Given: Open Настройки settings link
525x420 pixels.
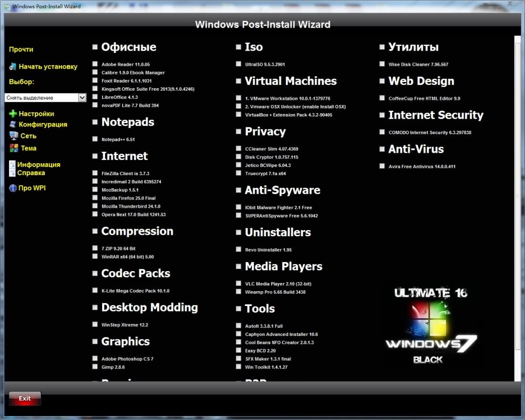Looking at the screenshot, I should point(36,114).
